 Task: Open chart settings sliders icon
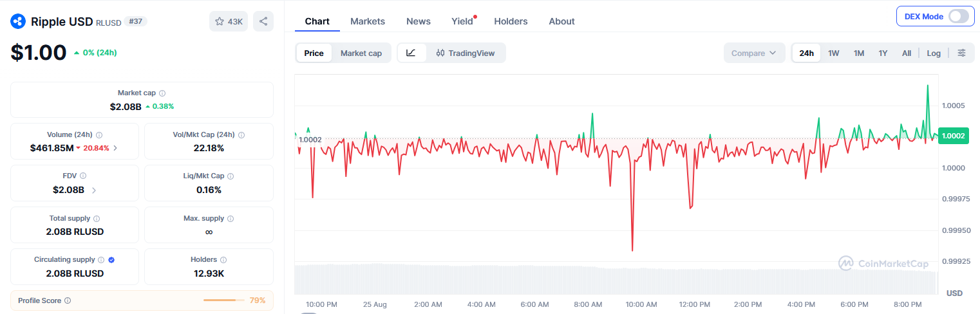click(x=961, y=53)
